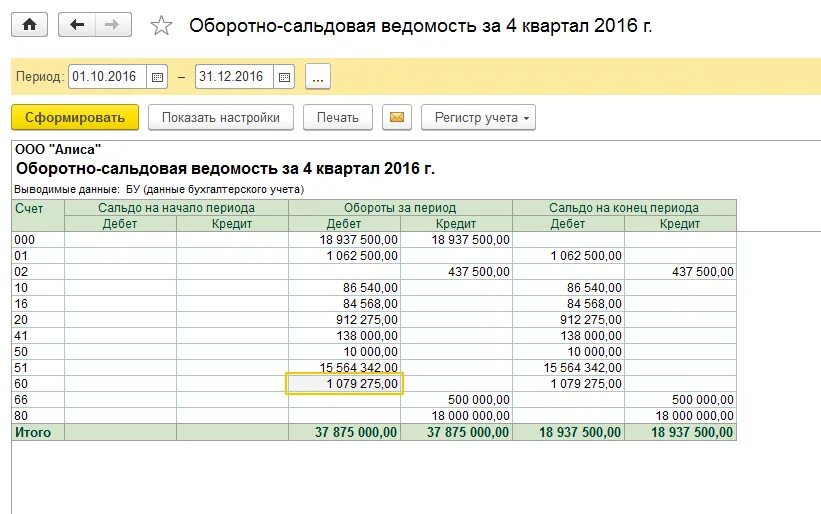Click ending debit balance 84 568,00
This screenshot has height=514, width=821.
[x=568, y=304]
